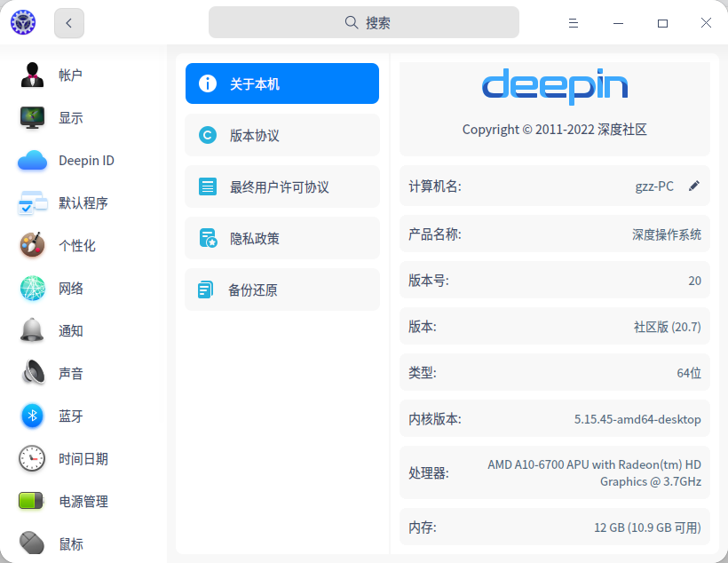Click the Default Programs (默认程序) icon

click(x=33, y=203)
